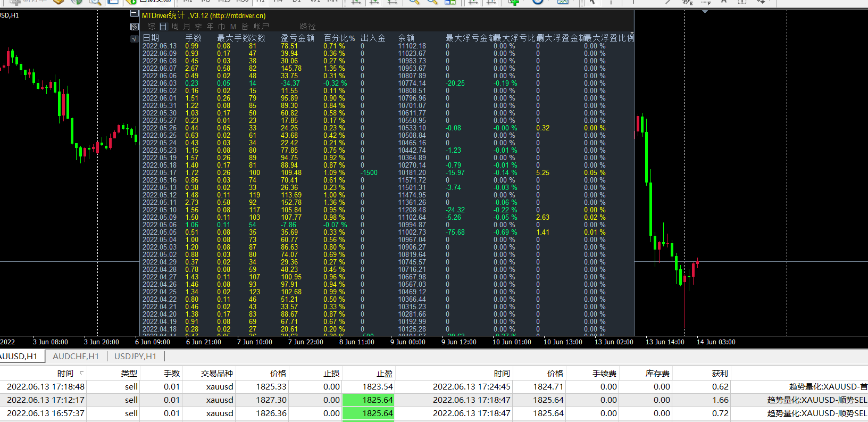Click the green plus toolbar icon

coord(513,2)
